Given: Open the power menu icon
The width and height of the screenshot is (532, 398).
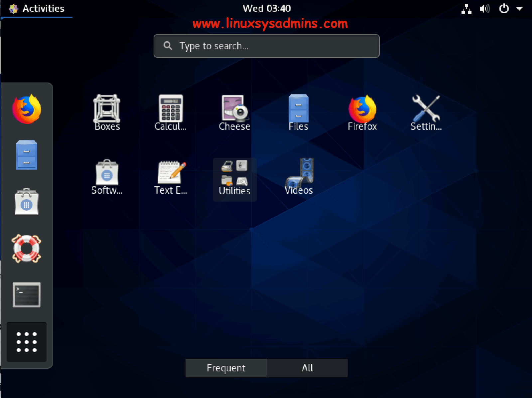Looking at the screenshot, I should tap(504, 9).
